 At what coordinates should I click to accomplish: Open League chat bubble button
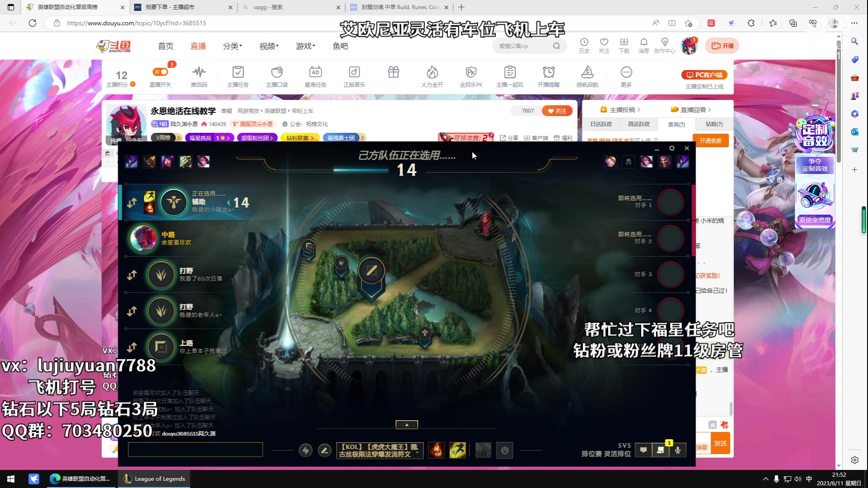pos(643,450)
